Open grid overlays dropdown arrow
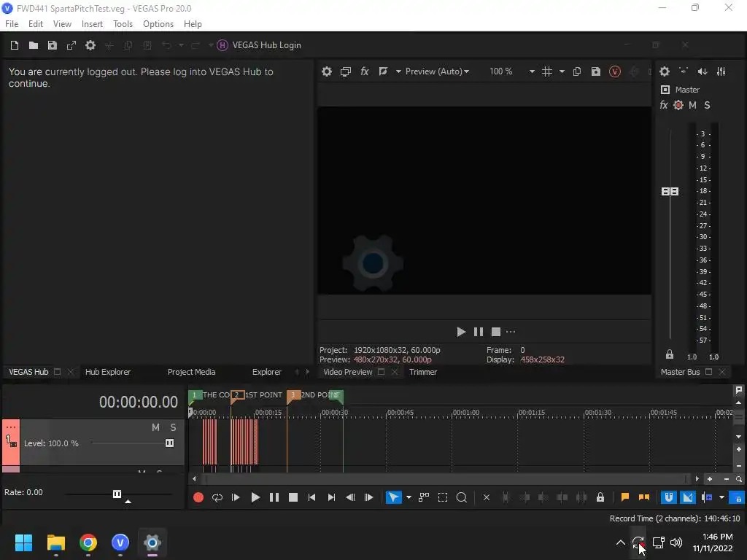Viewport: 747px width, 560px height. (562, 71)
